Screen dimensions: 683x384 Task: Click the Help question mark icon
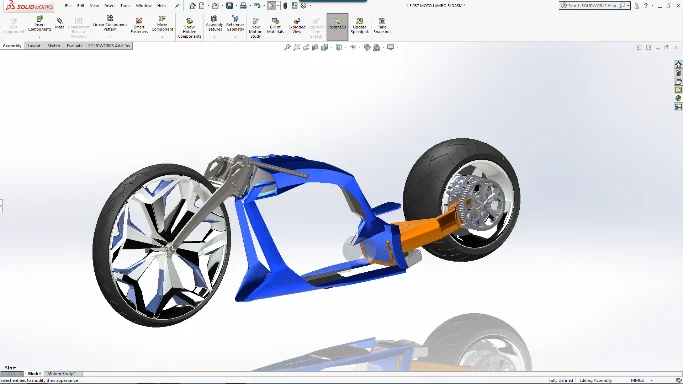tap(646, 6)
